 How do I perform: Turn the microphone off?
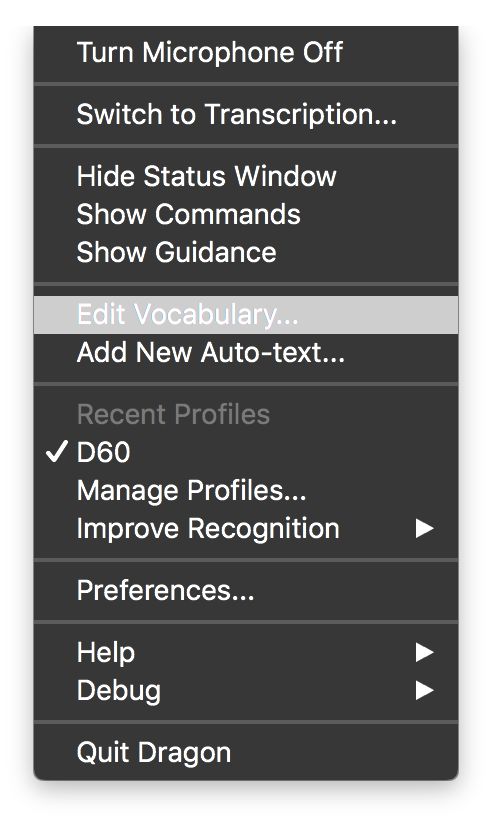tap(246, 52)
